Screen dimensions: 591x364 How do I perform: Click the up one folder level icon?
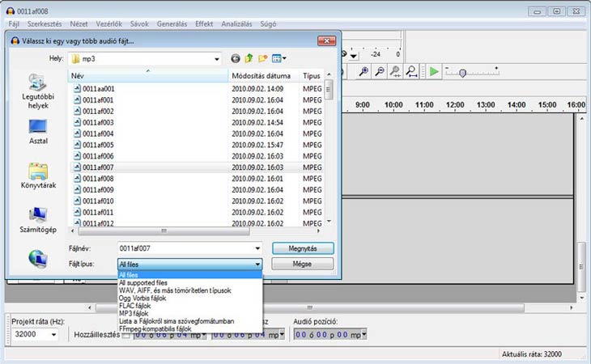[249, 59]
